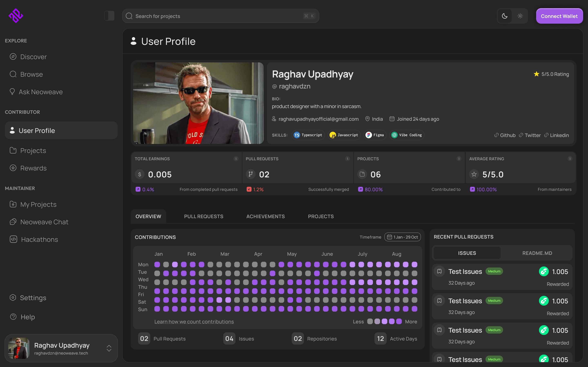Switch to dark mode moon toggle

coord(505,16)
